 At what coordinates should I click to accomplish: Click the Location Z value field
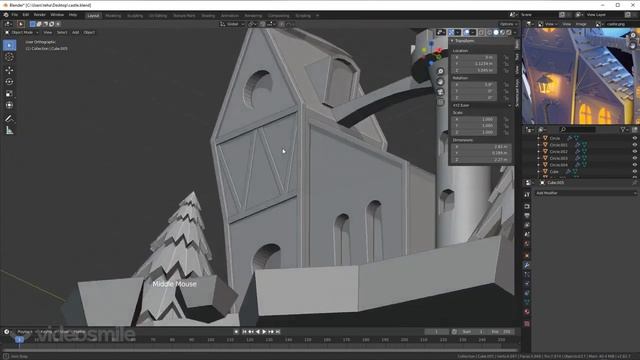(475, 70)
